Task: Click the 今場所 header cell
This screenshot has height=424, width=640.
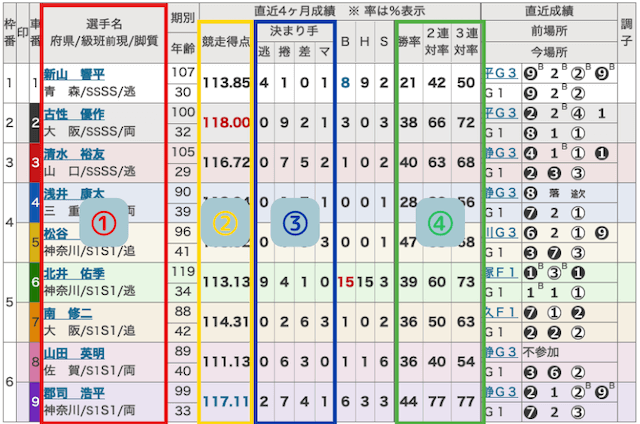Action: click(x=549, y=52)
